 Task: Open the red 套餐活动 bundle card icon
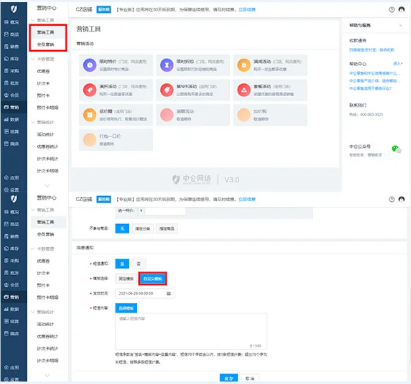click(244, 90)
